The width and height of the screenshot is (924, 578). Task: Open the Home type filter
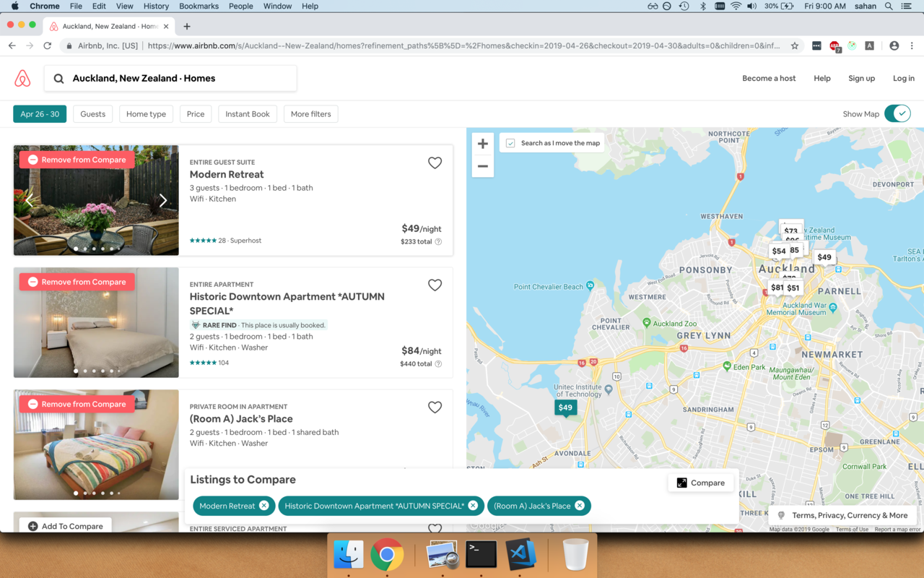tap(146, 113)
